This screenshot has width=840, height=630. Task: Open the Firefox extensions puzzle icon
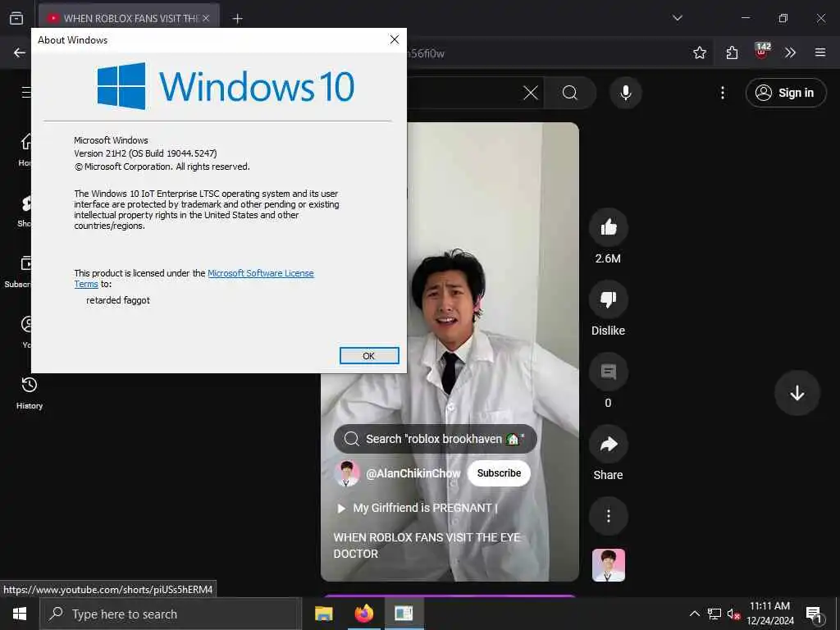(732, 52)
